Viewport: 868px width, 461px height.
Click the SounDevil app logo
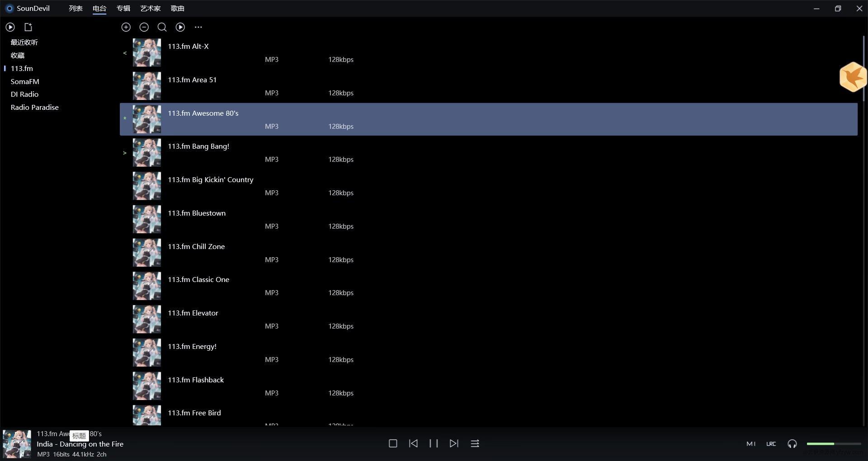[9, 8]
